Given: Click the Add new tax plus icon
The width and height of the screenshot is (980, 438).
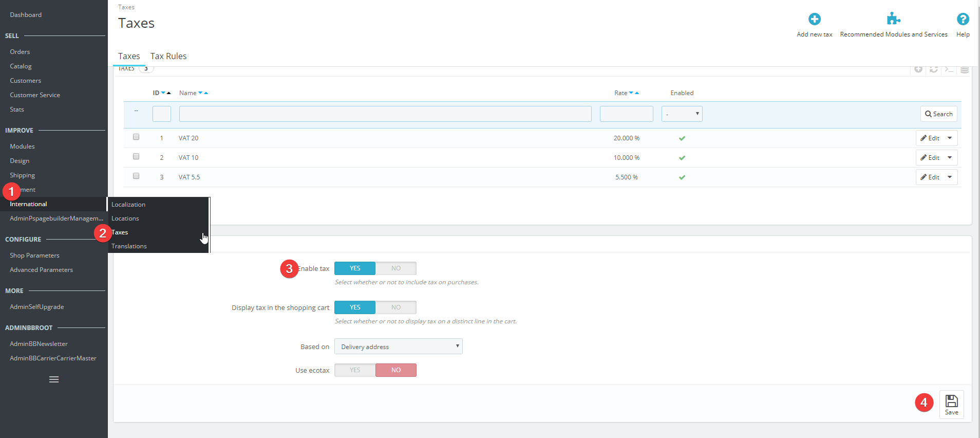Looking at the screenshot, I should coord(814,20).
